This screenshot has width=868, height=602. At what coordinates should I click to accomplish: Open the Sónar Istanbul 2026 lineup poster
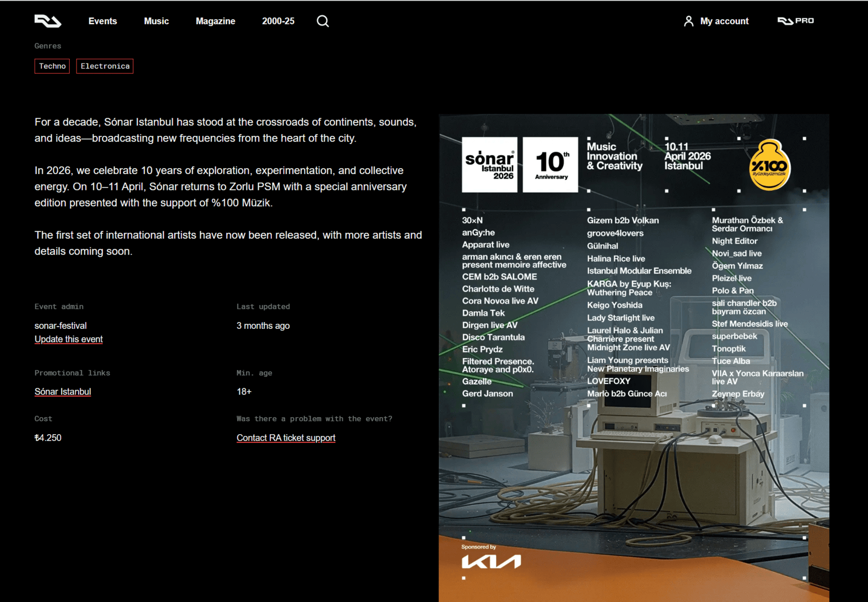[634, 358]
